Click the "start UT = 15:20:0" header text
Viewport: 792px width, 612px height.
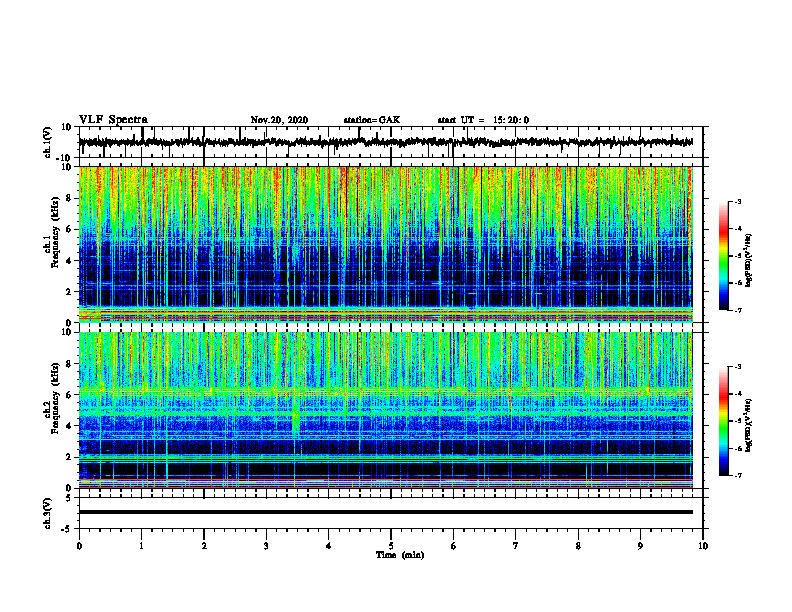click(x=483, y=120)
